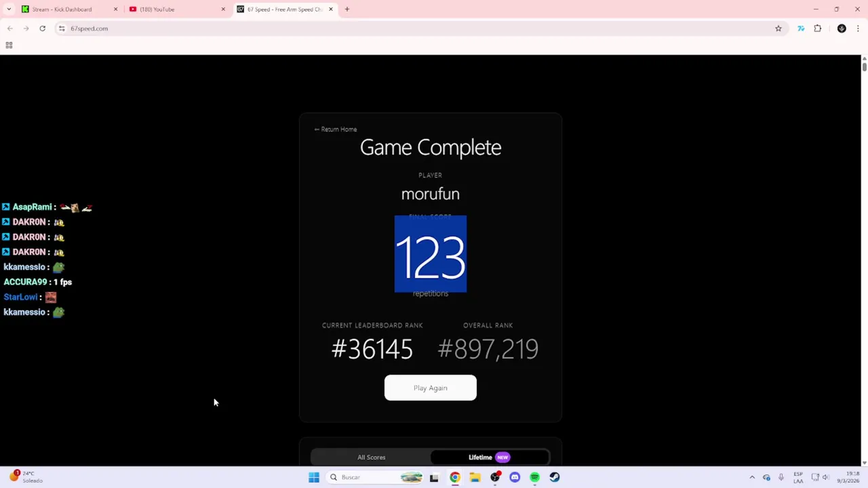868x488 pixels.
Task: Click AsapRami's chat message
Action: pyautogui.click(x=47, y=207)
